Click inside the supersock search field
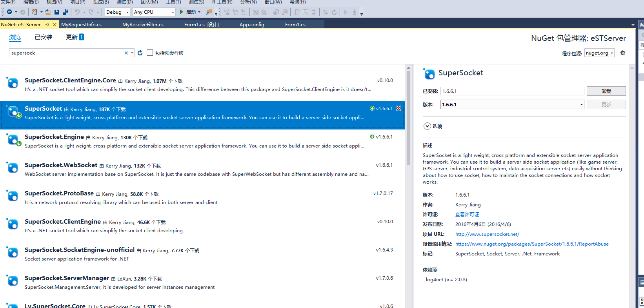Image resolution: width=644 pixels, height=308 pixels. [x=67, y=53]
